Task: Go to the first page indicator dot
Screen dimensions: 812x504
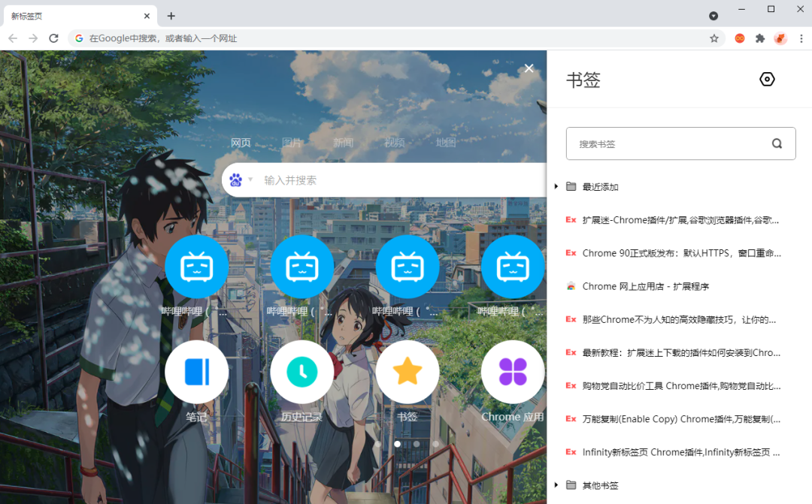Action: (378, 444)
